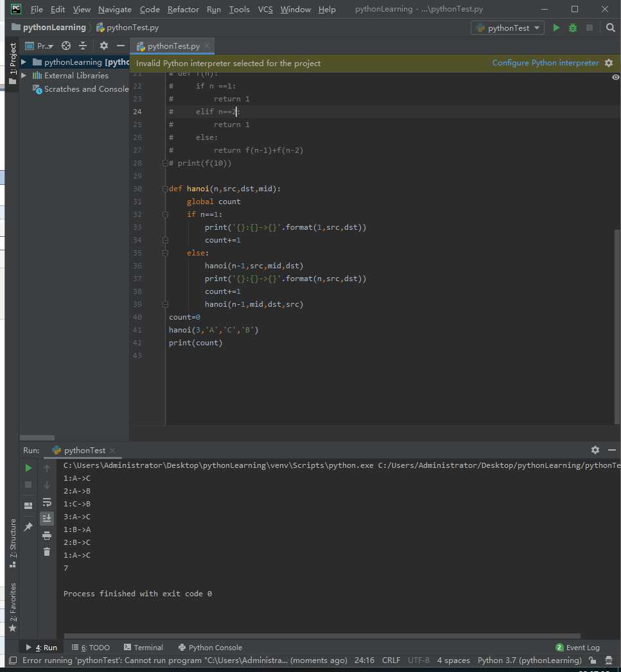Viewport: 621px width, 672px height.
Task: Click tool window quick access icon in status bar
Action: (13, 660)
